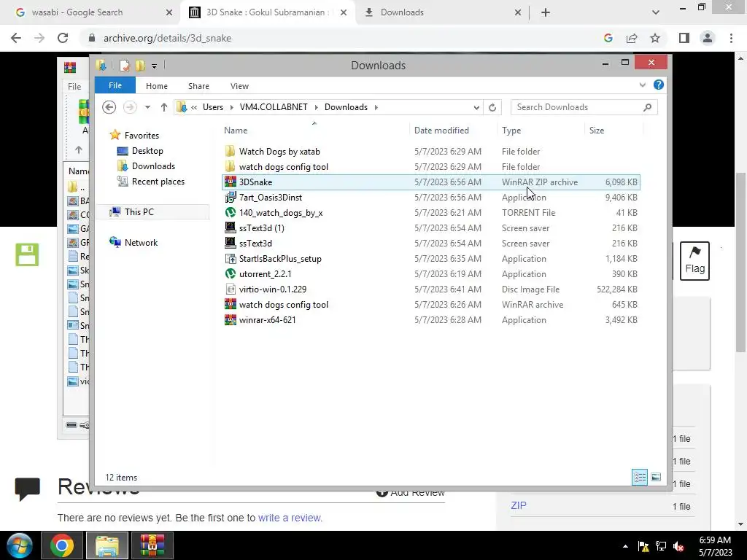Click the ZIP download link

(519, 506)
